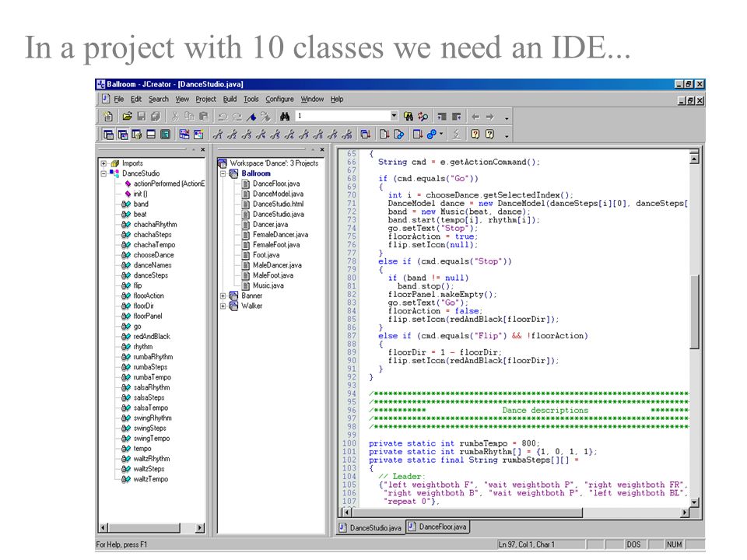The image size is (747, 560).
Task: Click the Cut scissors icon
Action: tap(175, 116)
